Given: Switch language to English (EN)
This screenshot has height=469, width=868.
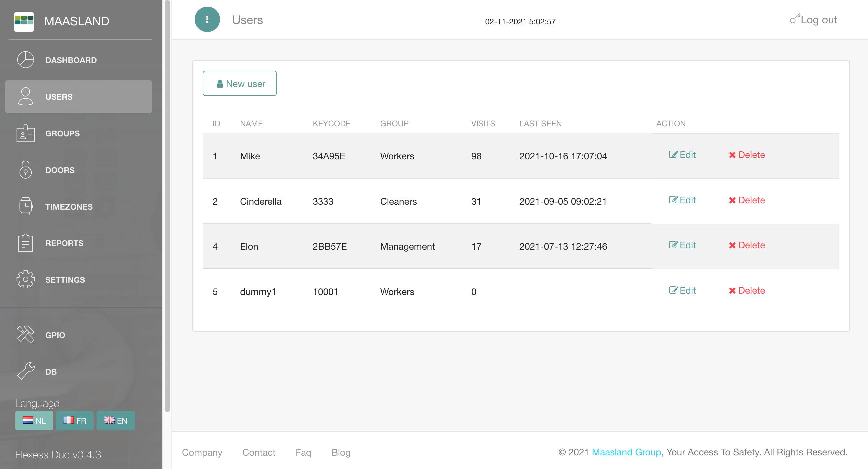Looking at the screenshot, I should tap(116, 420).
